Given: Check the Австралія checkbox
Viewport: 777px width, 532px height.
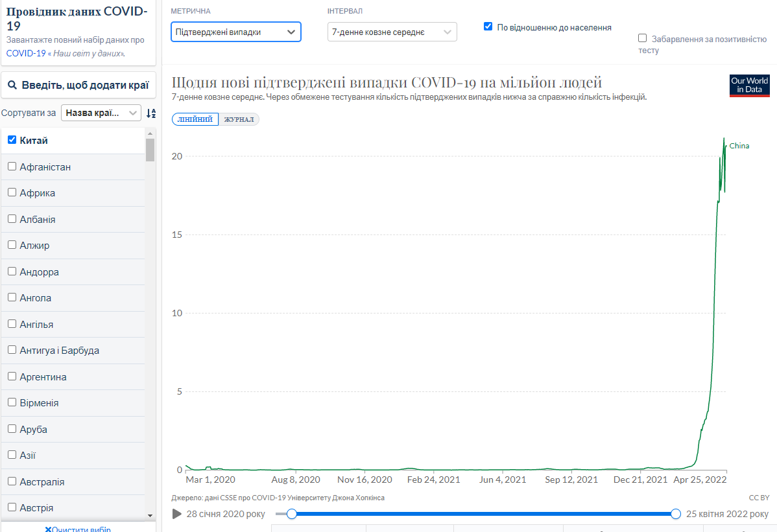Looking at the screenshot, I should (12, 481).
